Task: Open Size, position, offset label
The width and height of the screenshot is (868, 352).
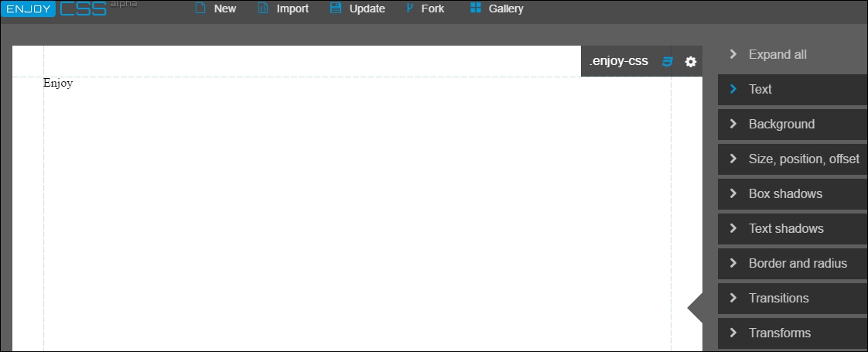Action: coord(804,159)
